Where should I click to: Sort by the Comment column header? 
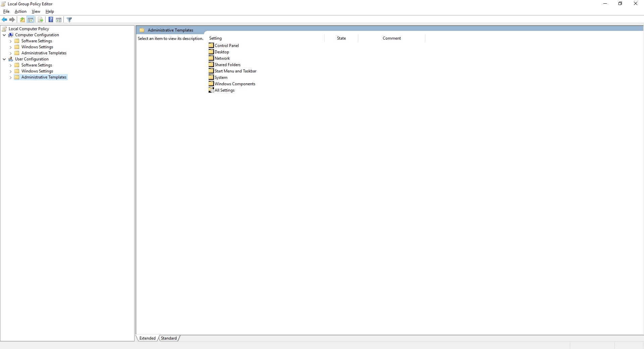(x=391, y=38)
